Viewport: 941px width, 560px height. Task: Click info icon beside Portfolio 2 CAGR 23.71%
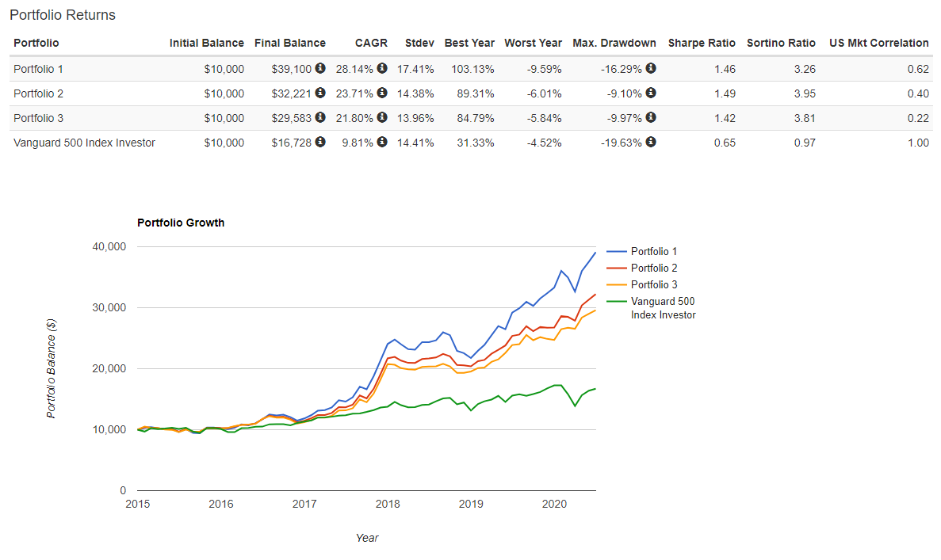click(382, 93)
